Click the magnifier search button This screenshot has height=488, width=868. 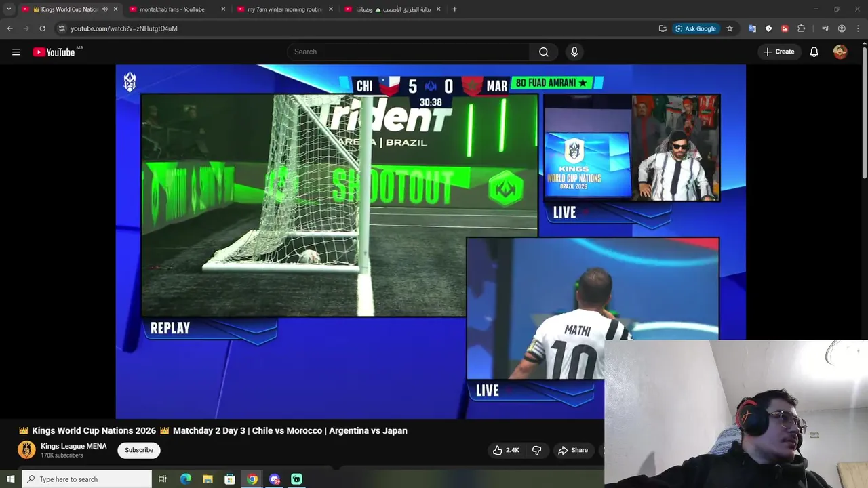pos(544,52)
